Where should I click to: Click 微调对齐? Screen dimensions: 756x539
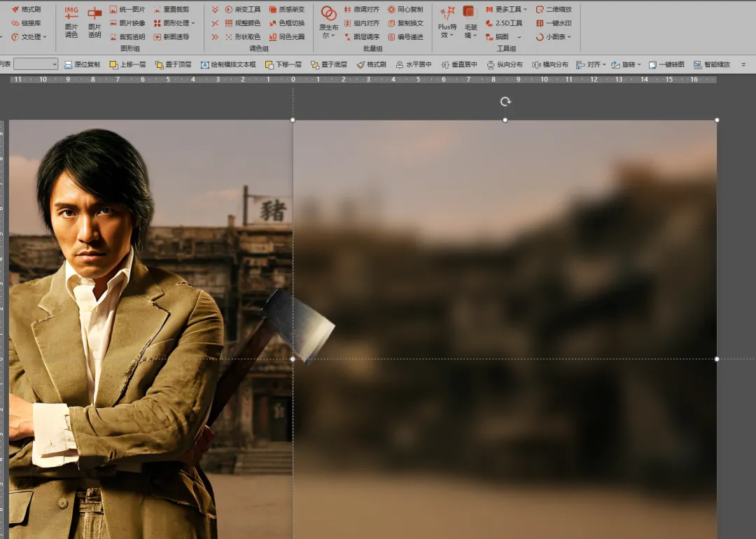(361, 9)
